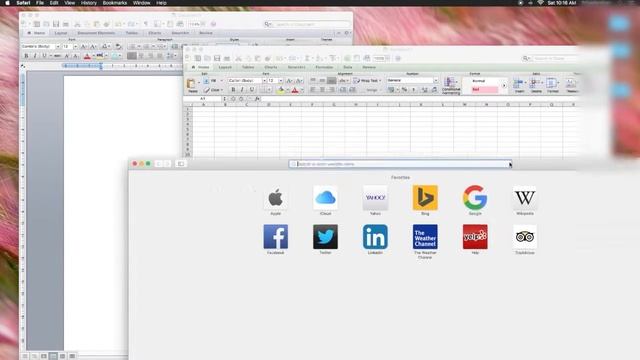Image resolution: width=640 pixels, height=360 pixels.
Task: Click Excel fill color yellow swatch
Action: (281, 90)
